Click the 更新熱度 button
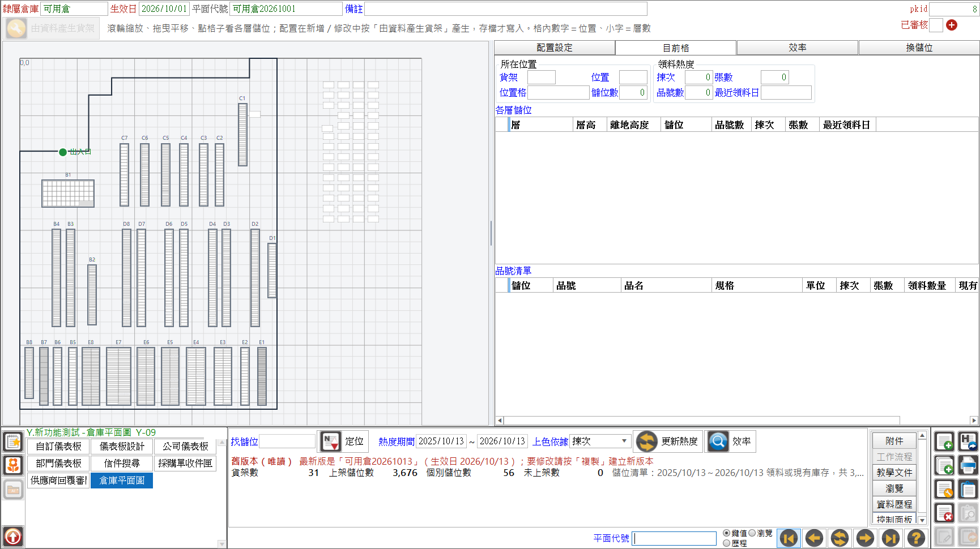Image resolution: width=980 pixels, height=549 pixels. (x=667, y=441)
